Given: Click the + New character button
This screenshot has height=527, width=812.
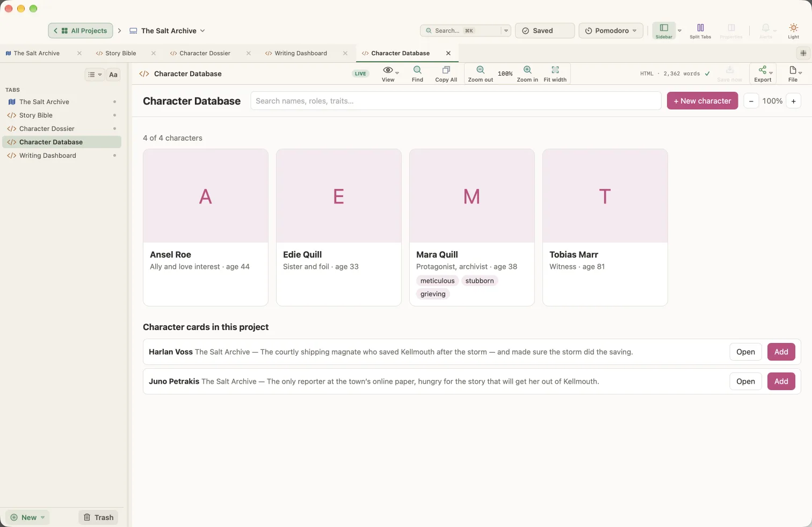Looking at the screenshot, I should click(702, 101).
